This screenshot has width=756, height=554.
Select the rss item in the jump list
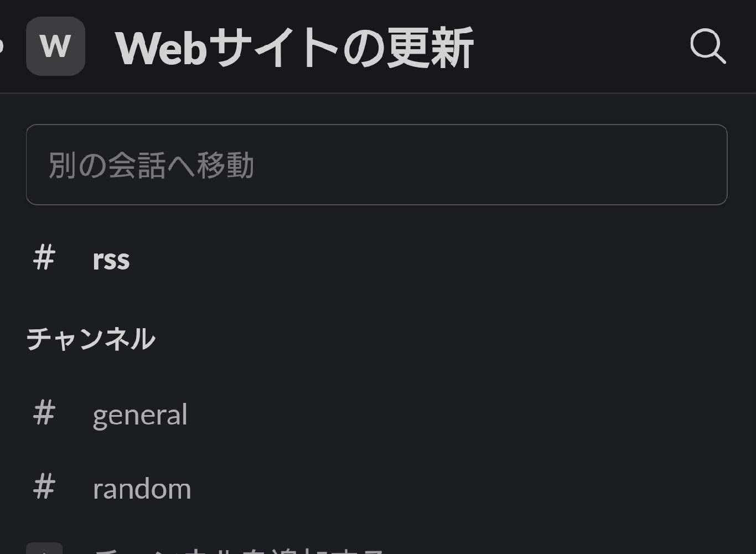pyautogui.click(x=111, y=258)
